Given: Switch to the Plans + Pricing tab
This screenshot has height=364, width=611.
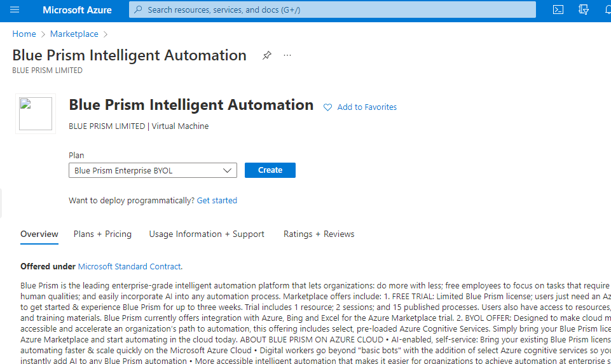Looking at the screenshot, I should pyautogui.click(x=102, y=234).
